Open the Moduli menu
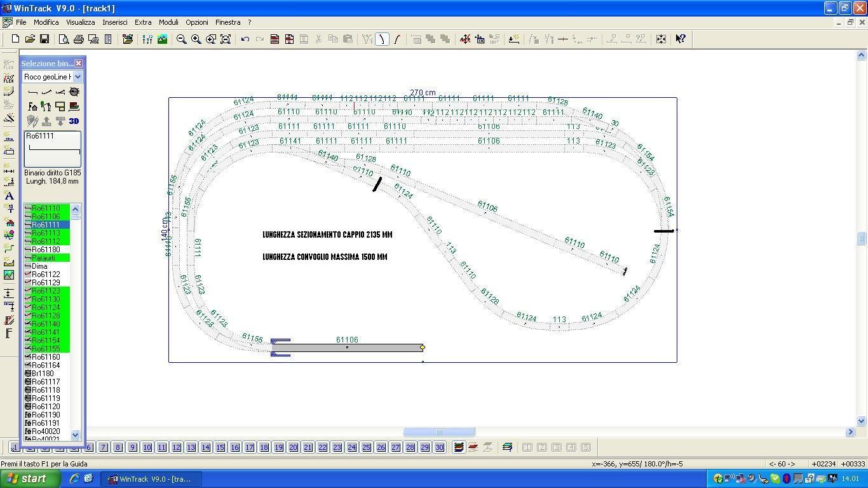The width and height of the screenshot is (868, 488). pos(168,22)
